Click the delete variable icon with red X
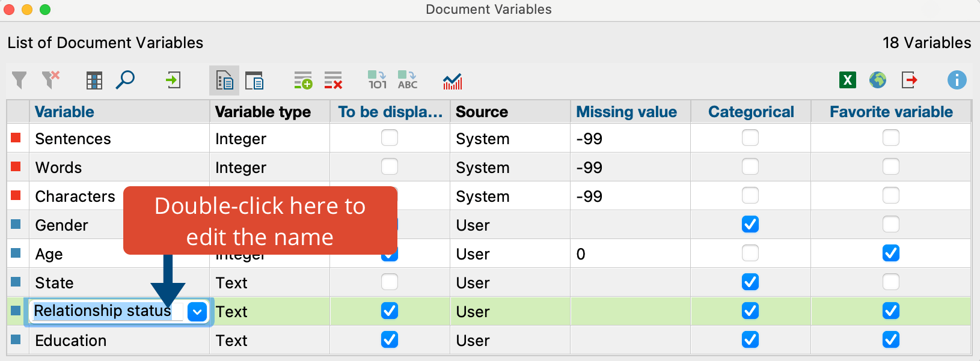This screenshot has width=980, height=361. point(333,80)
